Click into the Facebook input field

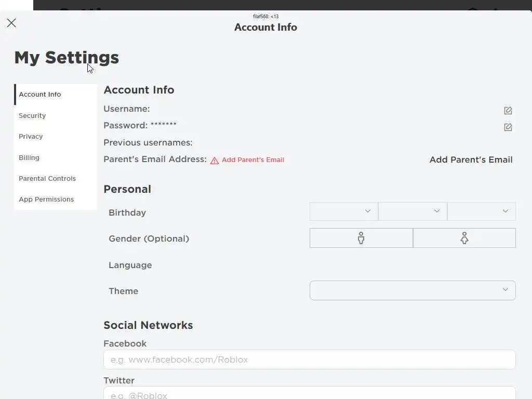point(309,360)
